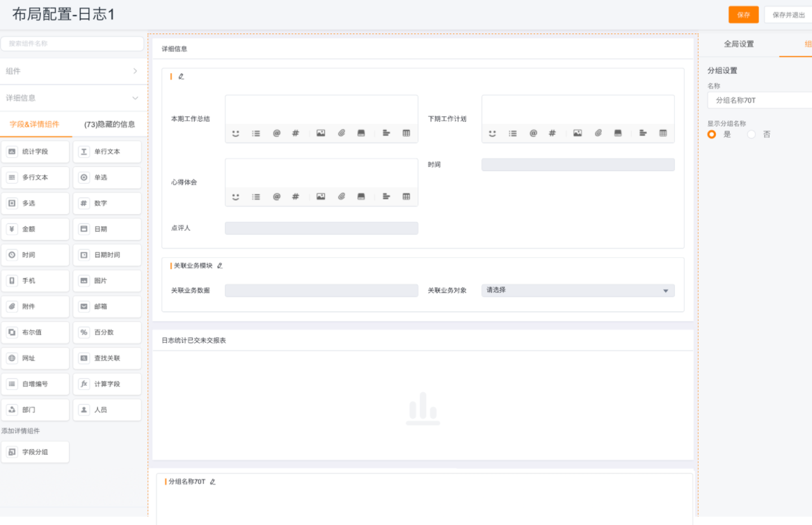The image size is (812, 525).
Task: Select the 百分数 component
Action: 107,332
